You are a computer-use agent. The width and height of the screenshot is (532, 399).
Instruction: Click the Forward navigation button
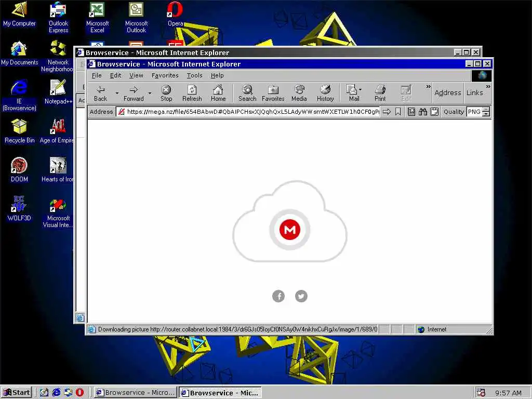coord(134,94)
